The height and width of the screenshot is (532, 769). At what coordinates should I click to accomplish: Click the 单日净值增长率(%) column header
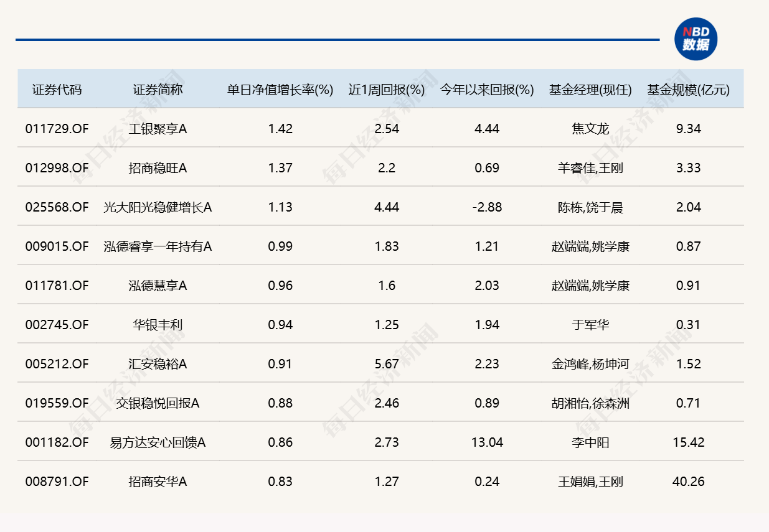point(280,90)
